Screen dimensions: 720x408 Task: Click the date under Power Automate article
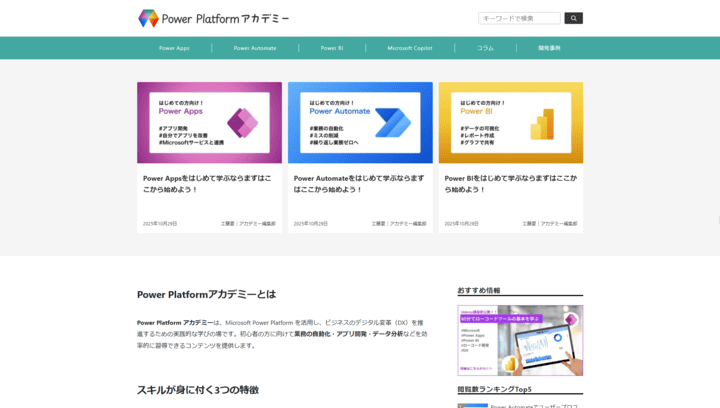(310, 224)
